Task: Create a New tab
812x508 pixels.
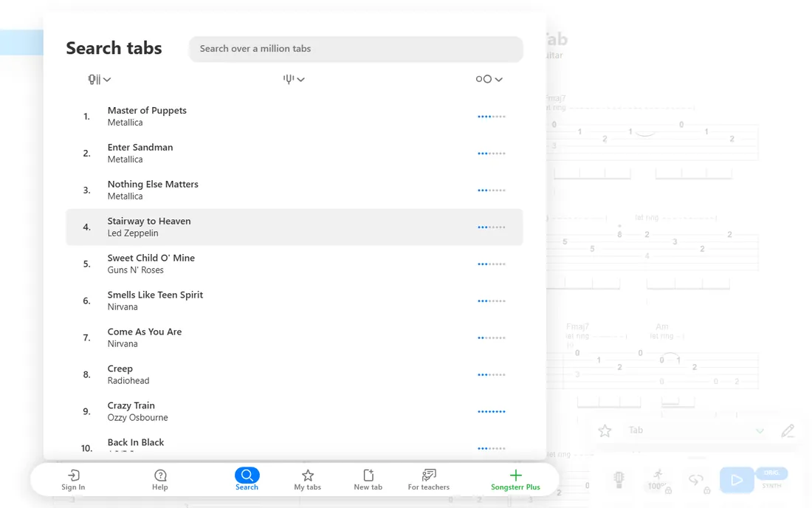Action: point(368,479)
